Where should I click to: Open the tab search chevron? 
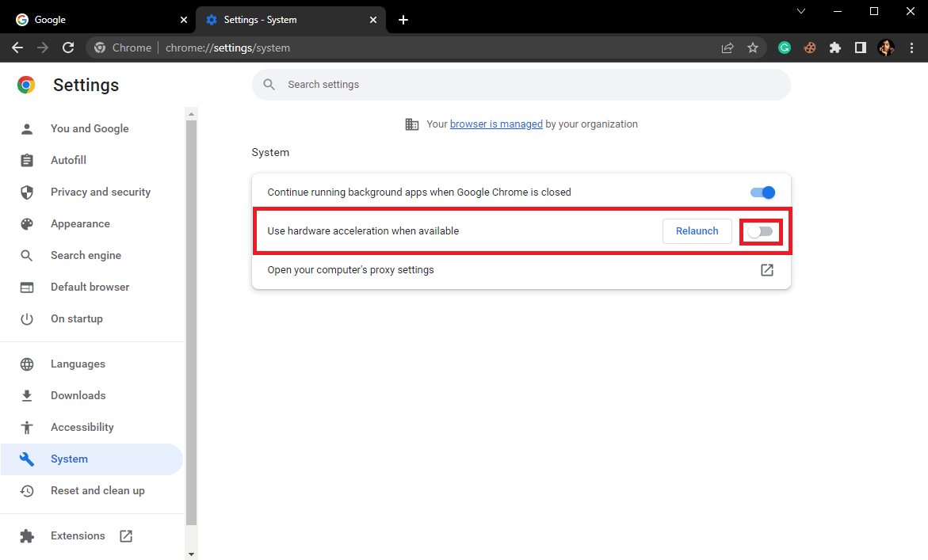pyautogui.click(x=800, y=11)
